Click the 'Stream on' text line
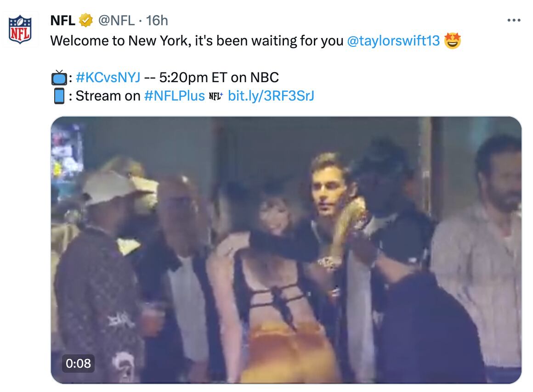Viewport: 533px width, 392px height. click(x=108, y=95)
